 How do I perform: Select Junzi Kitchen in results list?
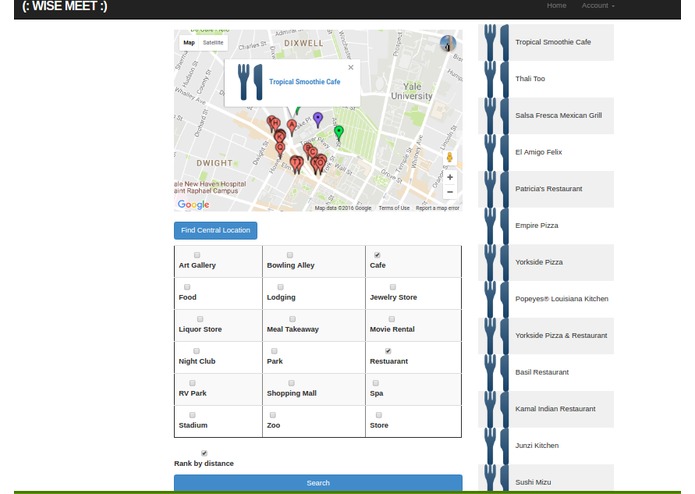546,446
